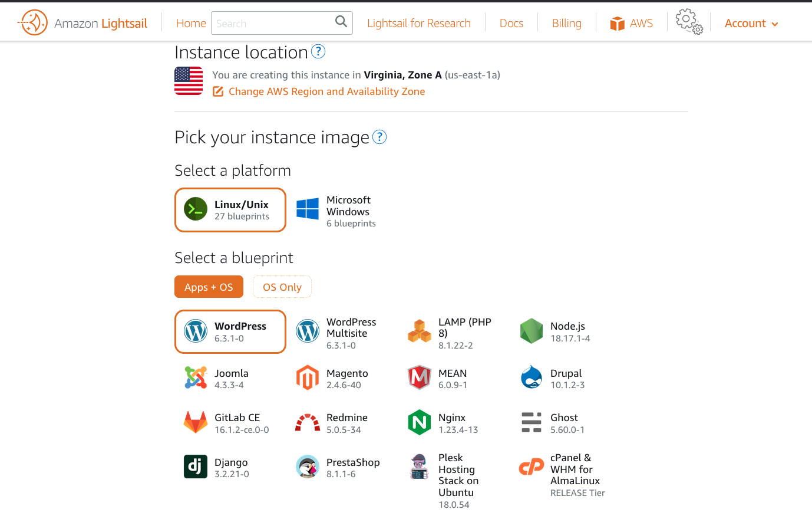Choose the GitLab CE blueprint icon

(x=196, y=422)
